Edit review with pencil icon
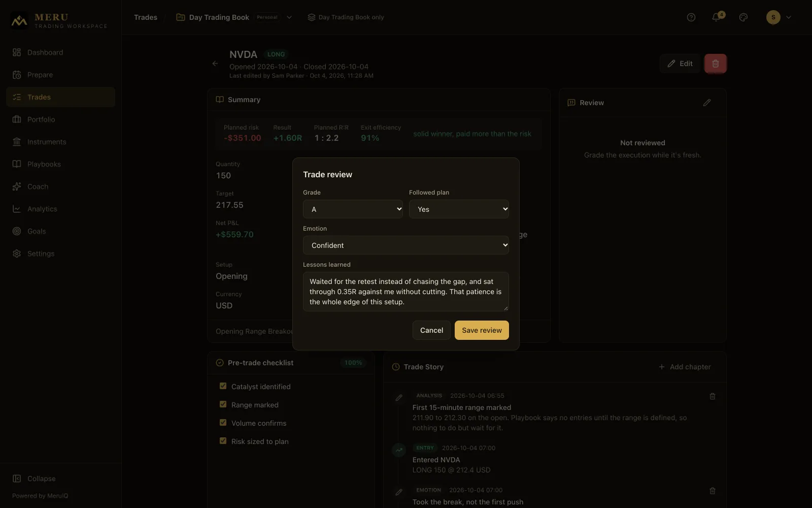 point(707,103)
